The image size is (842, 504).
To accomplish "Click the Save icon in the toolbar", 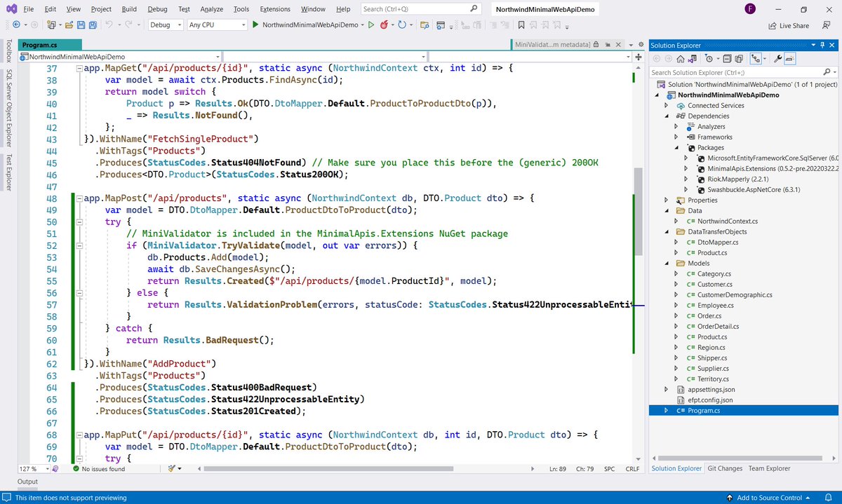I will (x=81, y=25).
